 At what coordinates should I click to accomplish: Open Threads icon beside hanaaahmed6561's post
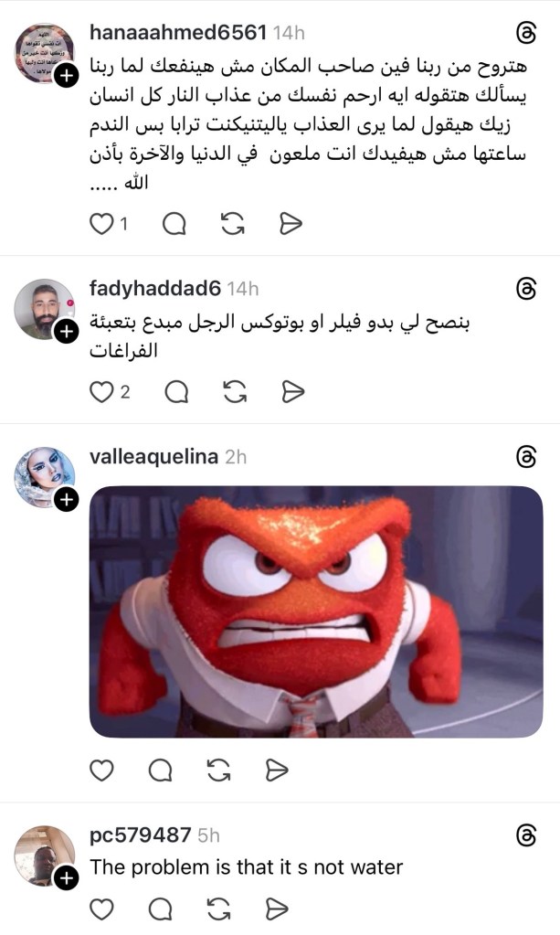pyautogui.click(x=526, y=34)
